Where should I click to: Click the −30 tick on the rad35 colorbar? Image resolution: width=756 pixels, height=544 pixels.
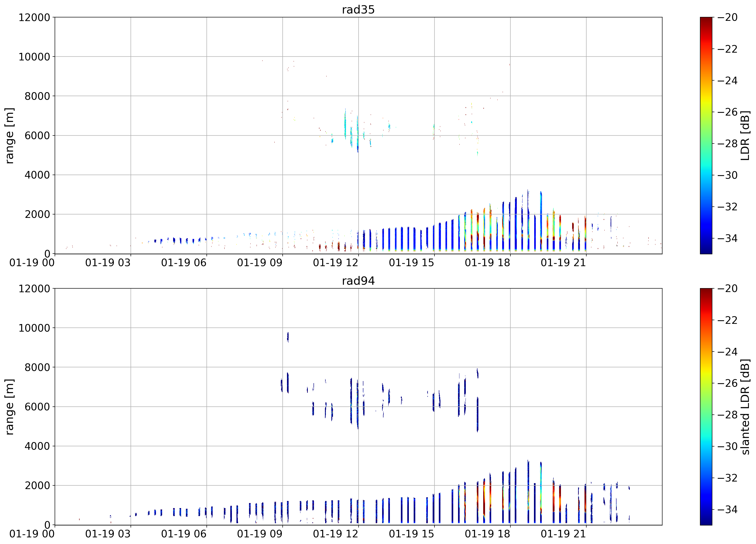[x=727, y=175]
